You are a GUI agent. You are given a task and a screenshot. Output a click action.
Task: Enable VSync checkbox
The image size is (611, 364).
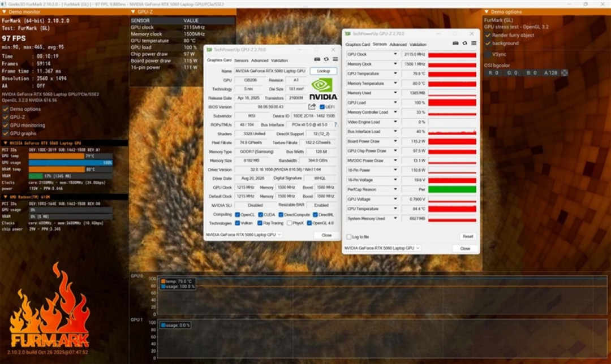tap(488, 54)
